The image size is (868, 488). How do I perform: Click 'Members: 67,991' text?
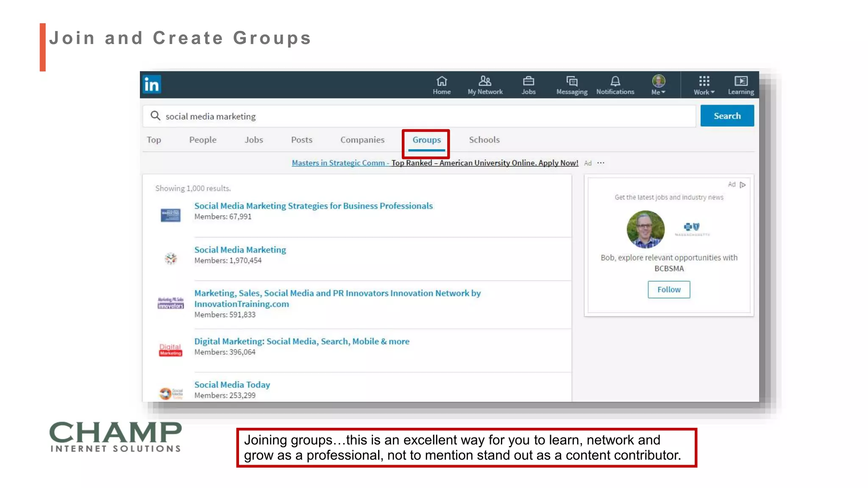[x=223, y=216]
